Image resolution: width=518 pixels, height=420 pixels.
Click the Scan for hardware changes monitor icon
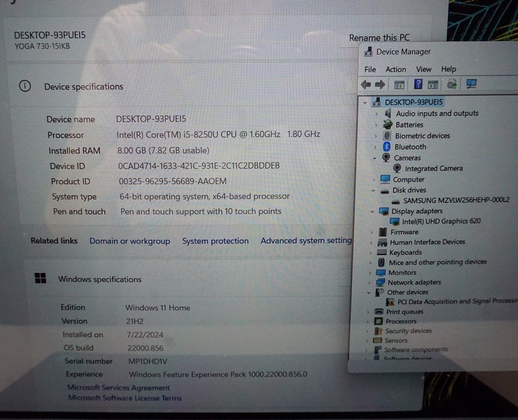click(x=471, y=84)
